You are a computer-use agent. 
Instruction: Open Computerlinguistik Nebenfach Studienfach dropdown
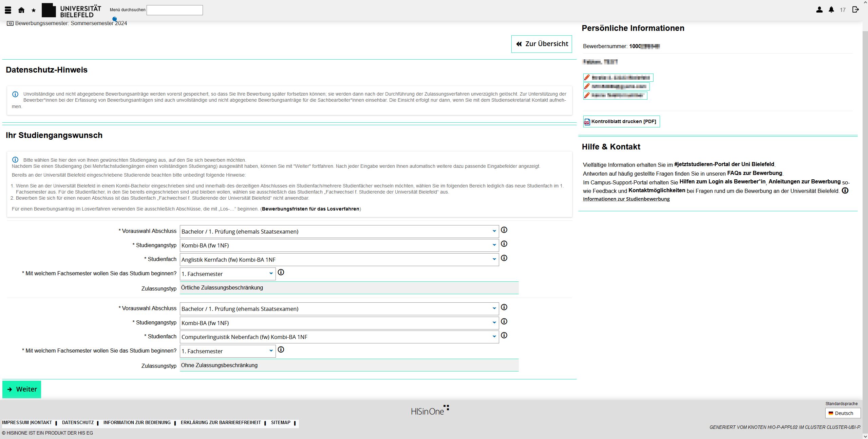(339, 337)
